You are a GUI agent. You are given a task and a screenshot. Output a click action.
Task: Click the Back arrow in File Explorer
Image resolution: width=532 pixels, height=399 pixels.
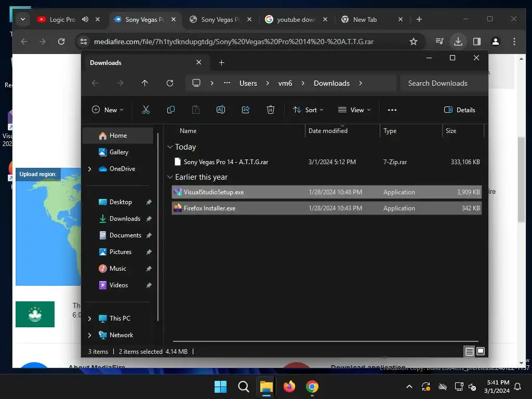[95, 83]
